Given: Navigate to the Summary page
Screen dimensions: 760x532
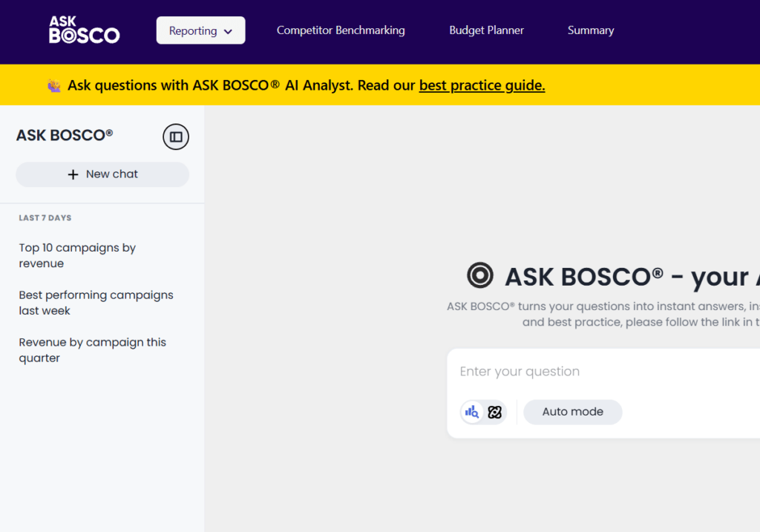Looking at the screenshot, I should coord(590,30).
